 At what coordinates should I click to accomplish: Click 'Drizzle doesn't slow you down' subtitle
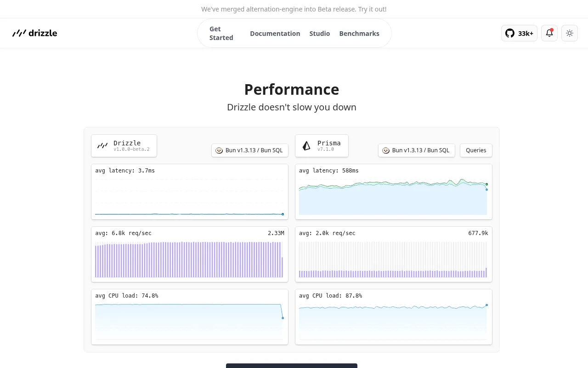pyautogui.click(x=292, y=107)
